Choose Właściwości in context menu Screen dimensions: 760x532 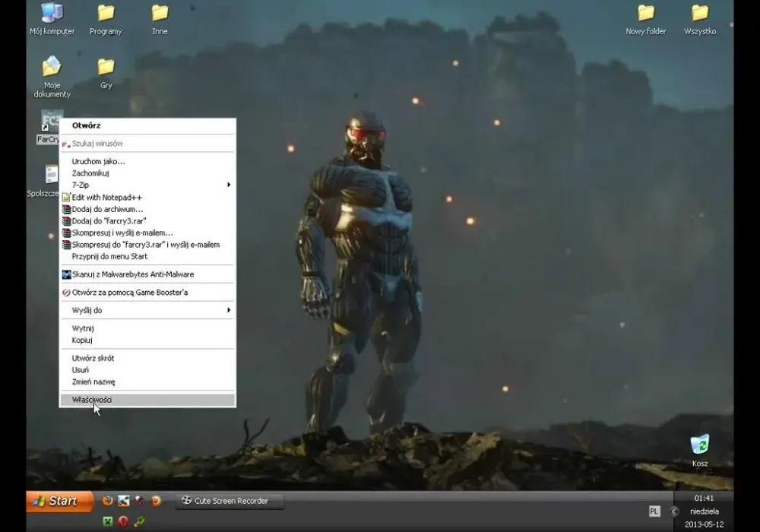click(147, 400)
